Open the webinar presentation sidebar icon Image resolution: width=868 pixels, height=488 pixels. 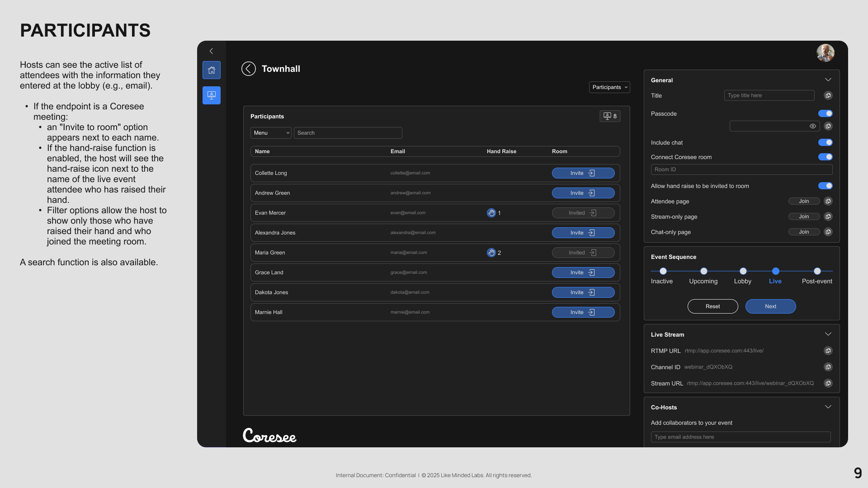[x=211, y=95]
